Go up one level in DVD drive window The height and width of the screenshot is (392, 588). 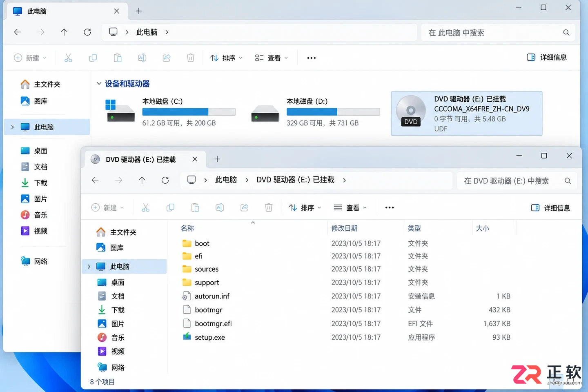(142, 180)
